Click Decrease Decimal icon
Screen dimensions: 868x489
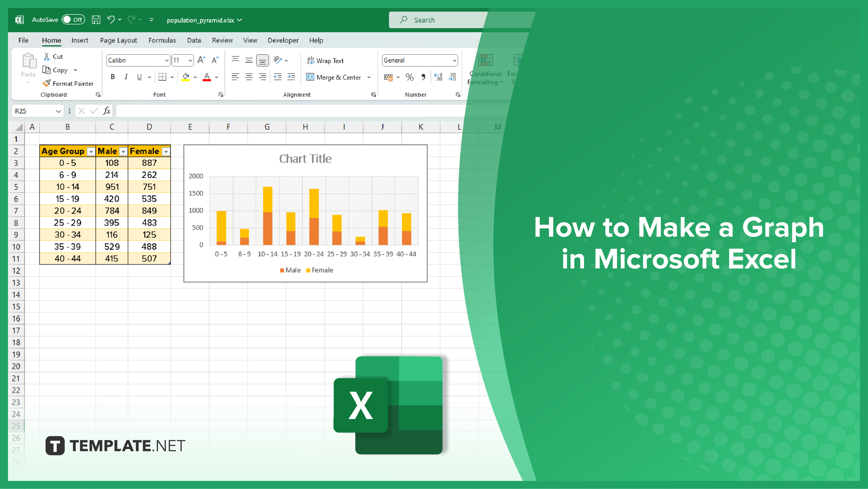pos(452,77)
